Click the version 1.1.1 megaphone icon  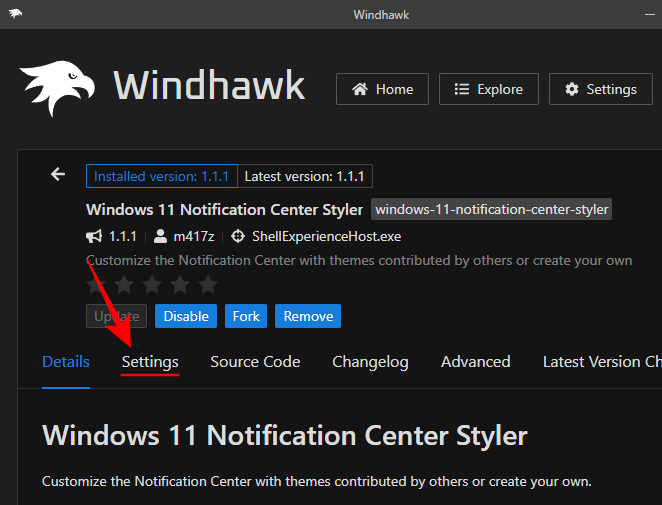94,237
